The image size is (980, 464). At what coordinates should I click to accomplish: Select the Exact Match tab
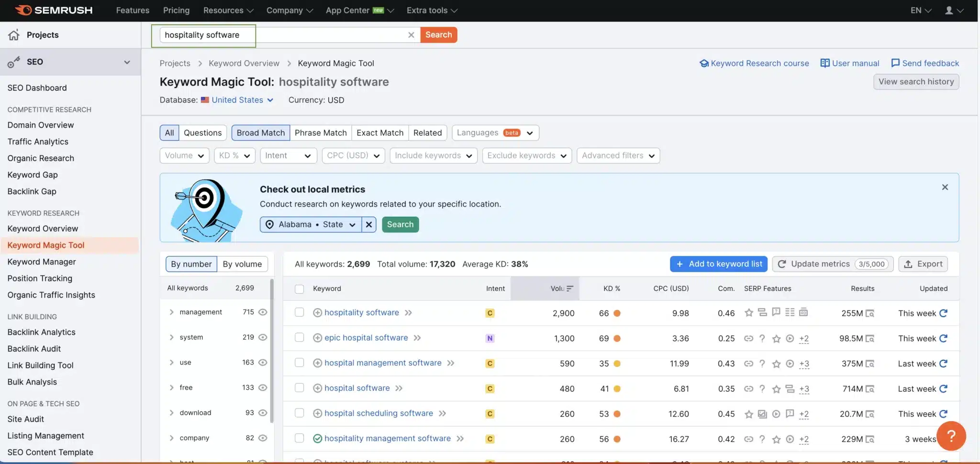(380, 133)
